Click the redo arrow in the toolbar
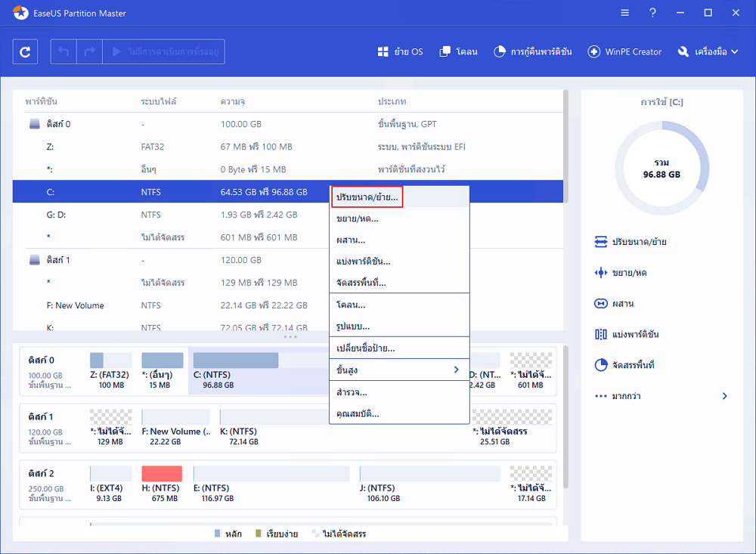This screenshot has width=756, height=554. [90, 51]
